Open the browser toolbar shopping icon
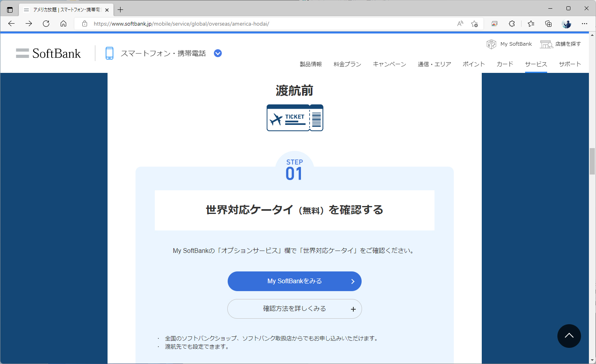Viewport: 596px width, 364px height. (494, 24)
